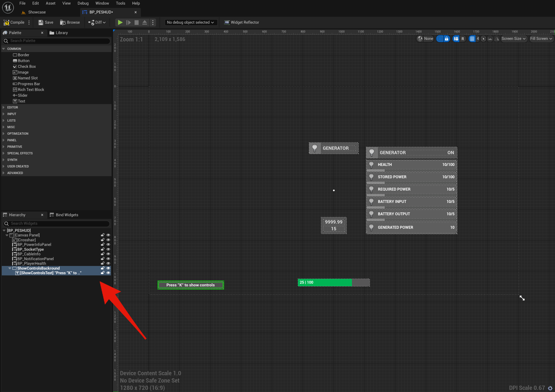Image resolution: width=555 pixels, height=392 pixels.
Task: Toggle the grid snapping icon
Action: (472, 39)
